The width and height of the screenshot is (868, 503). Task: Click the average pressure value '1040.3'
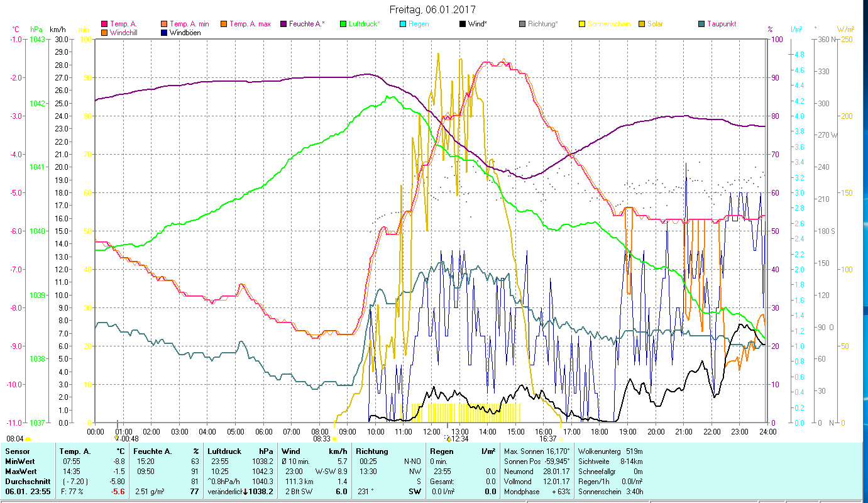point(262,481)
